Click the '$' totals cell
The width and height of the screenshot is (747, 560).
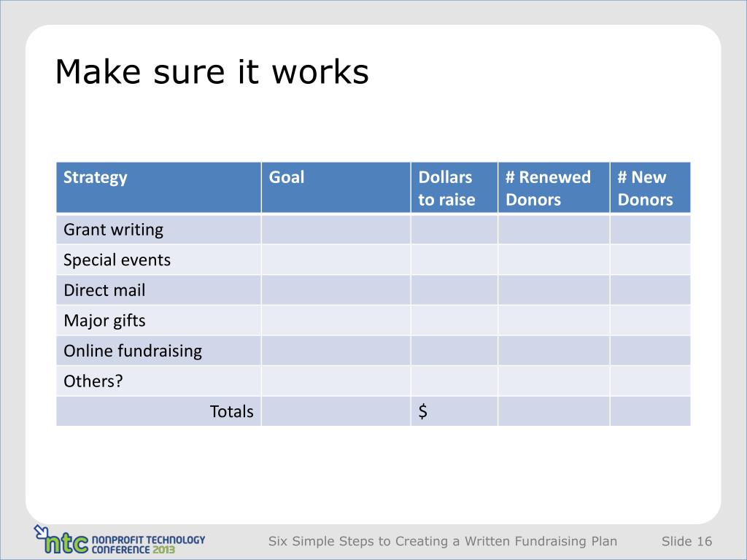pyautogui.click(x=454, y=411)
